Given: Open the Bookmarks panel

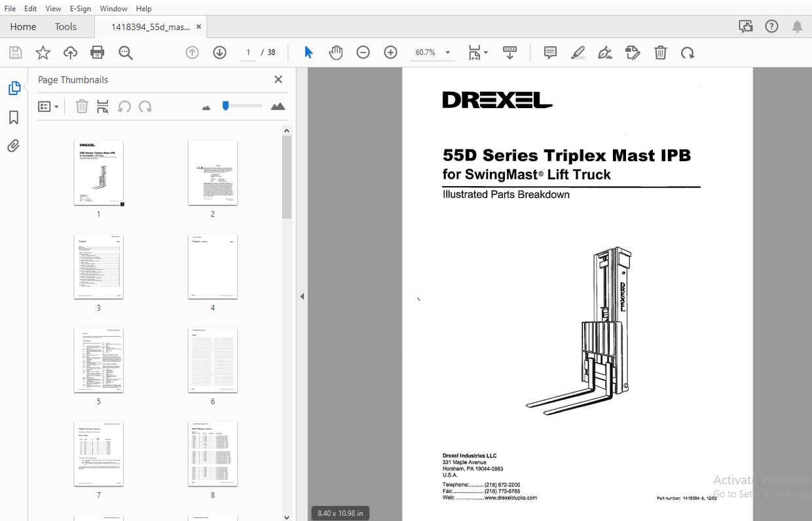Looking at the screenshot, I should [x=14, y=117].
